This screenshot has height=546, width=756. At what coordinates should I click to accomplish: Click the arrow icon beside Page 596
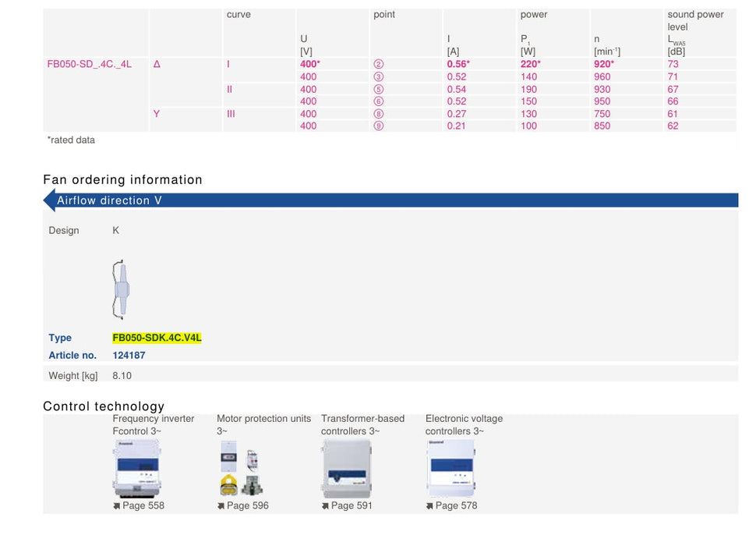[x=221, y=506]
